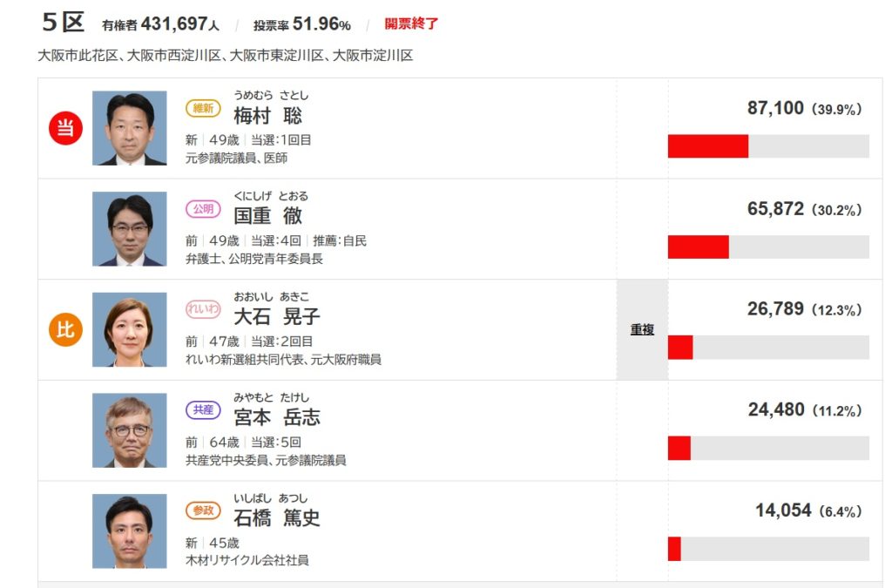The image size is (892, 588).
Task: Click the red 当 winner badge
Action: click(x=64, y=129)
